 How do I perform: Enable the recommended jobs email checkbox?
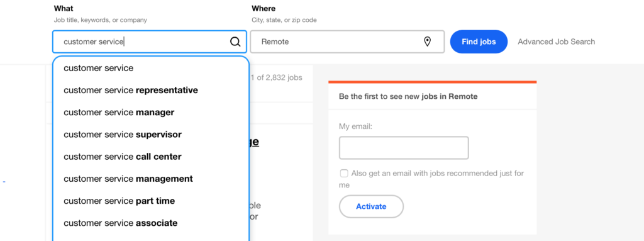click(344, 174)
